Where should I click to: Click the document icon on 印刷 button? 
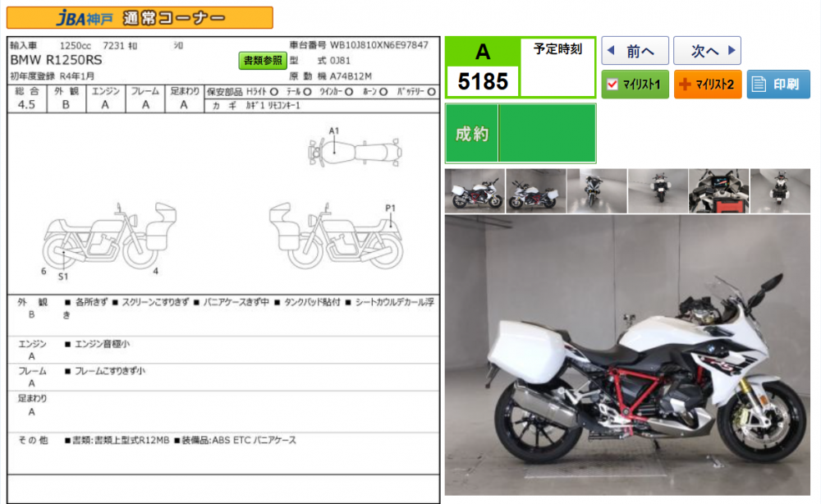pos(759,85)
